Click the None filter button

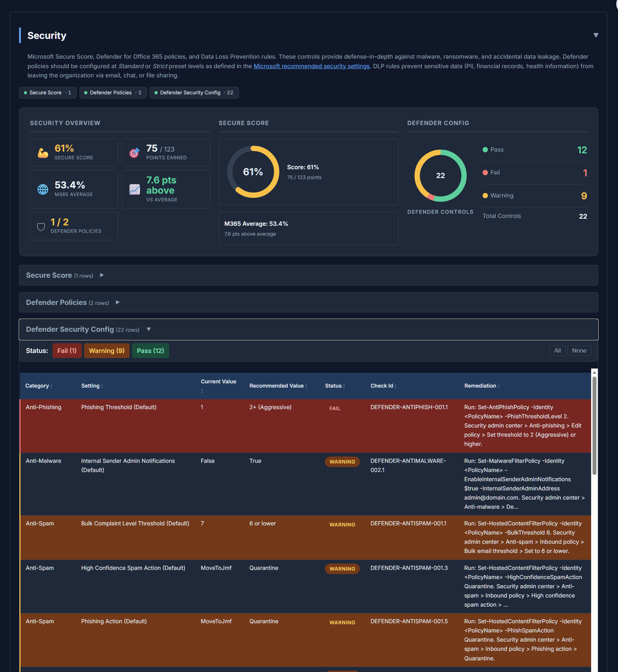(x=579, y=350)
